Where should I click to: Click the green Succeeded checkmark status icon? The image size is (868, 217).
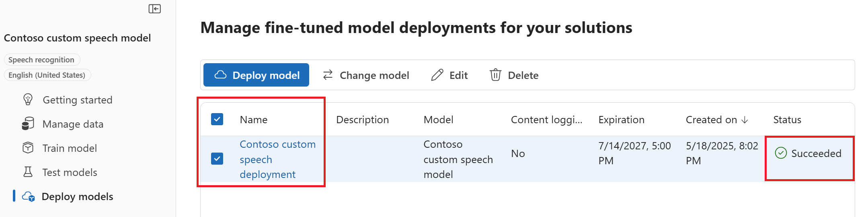click(x=780, y=153)
